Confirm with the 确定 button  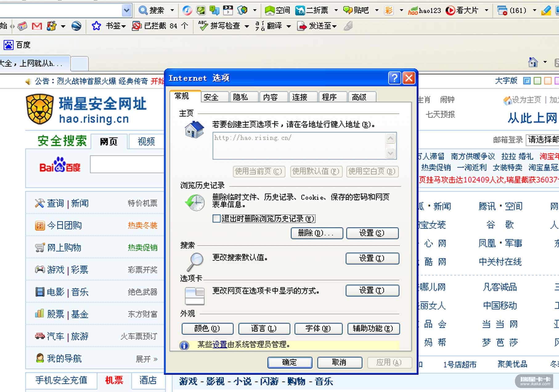click(x=290, y=362)
